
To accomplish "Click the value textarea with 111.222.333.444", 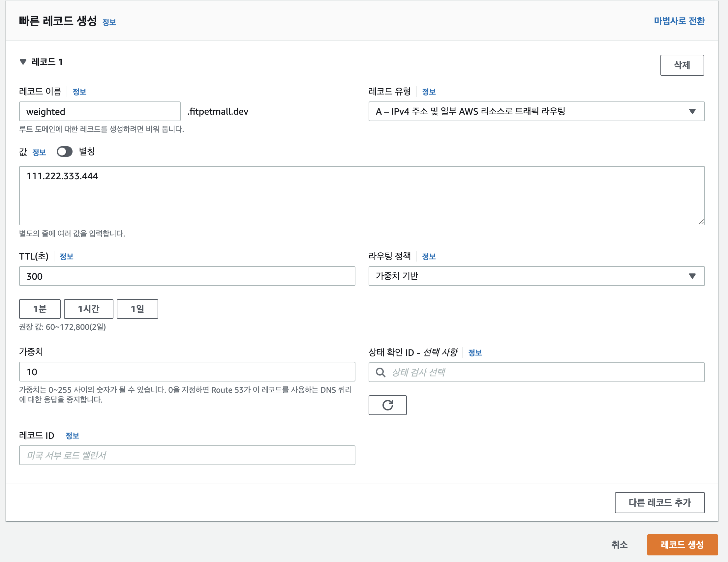I will coord(362,195).
